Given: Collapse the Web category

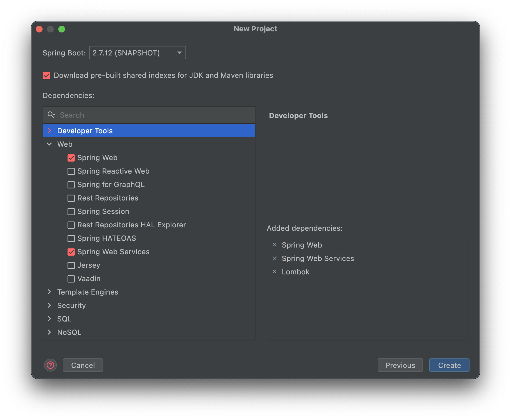Looking at the screenshot, I should tap(50, 144).
